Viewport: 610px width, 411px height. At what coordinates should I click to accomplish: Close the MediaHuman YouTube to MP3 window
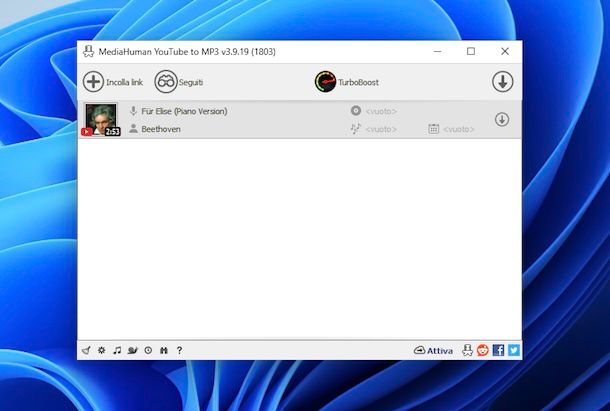(x=505, y=51)
